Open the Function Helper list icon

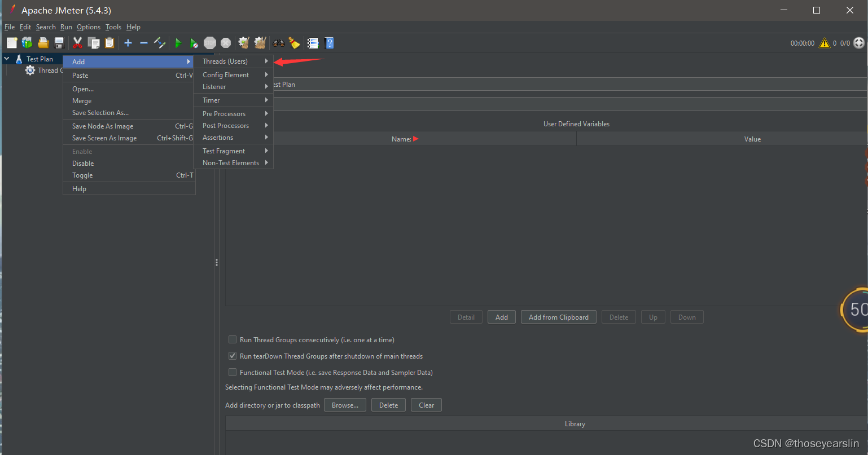[313, 43]
